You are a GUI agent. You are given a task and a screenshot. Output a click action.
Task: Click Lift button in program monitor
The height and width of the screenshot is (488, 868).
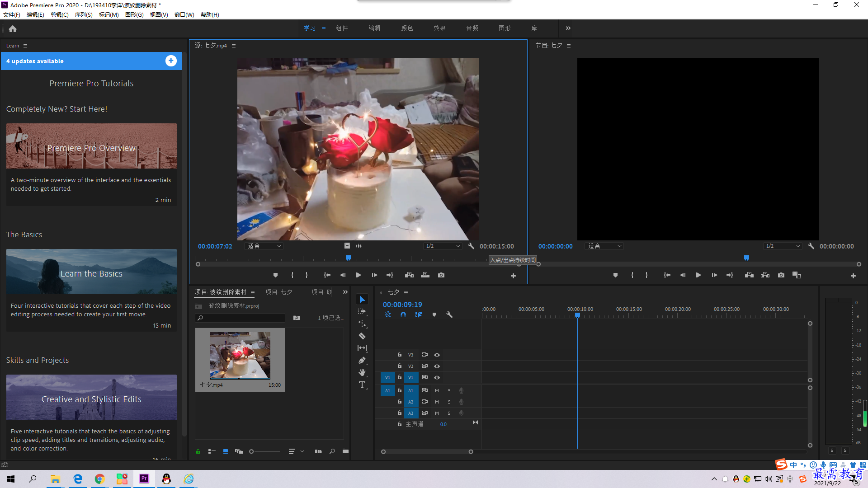pos(749,275)
